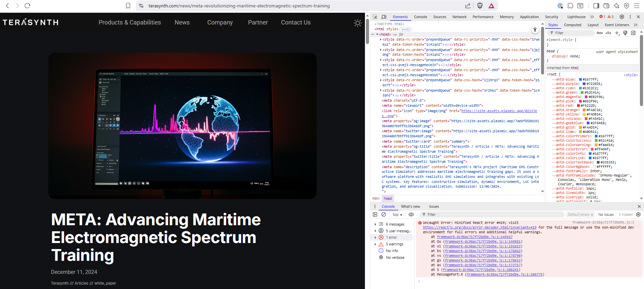The height and width of the screenshot is (289, 644).
Task: Click the Brave Shields lion icon
Action: [x=480, y=6]
